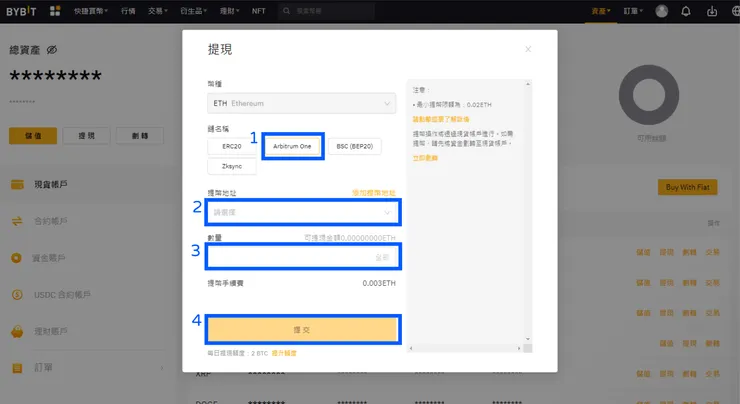740x404 pixels.
Task: Click the notes panel scroll-down arrow
Action: click(x=528, y=339)
